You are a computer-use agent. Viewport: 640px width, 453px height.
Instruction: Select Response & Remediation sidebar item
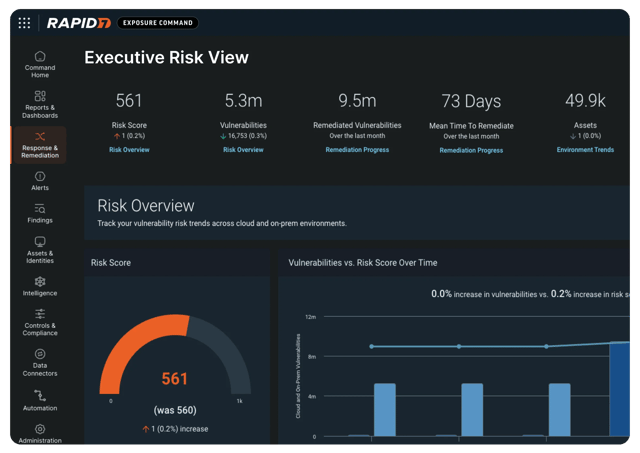pos(40,145)
